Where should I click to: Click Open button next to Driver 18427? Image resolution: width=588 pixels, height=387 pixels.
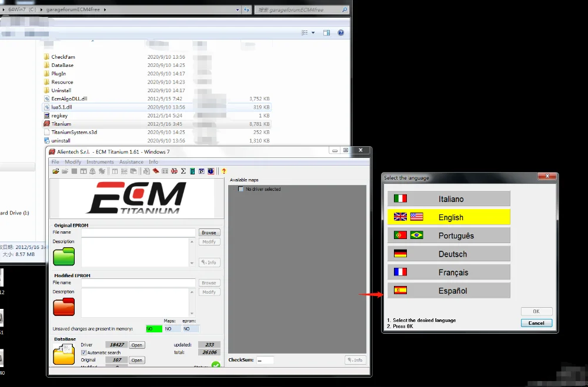click(136, 345)
